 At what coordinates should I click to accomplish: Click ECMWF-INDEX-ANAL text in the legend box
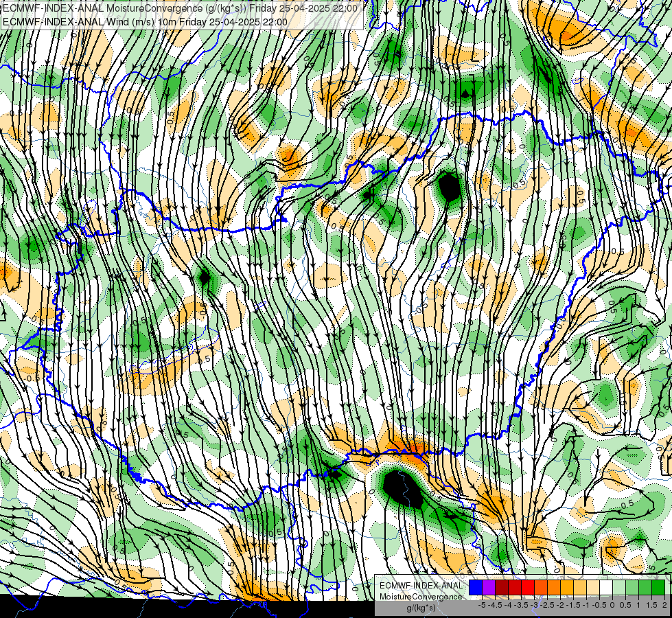(421, 586)
